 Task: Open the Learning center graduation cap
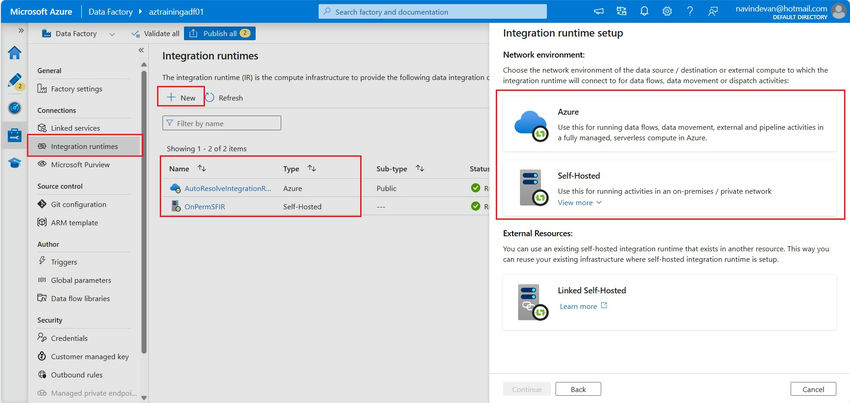(15, 163)
